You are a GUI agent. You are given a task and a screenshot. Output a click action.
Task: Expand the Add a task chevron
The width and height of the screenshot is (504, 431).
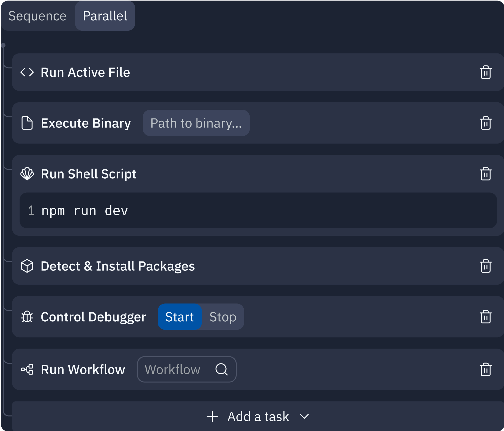[x=304, y=416]
